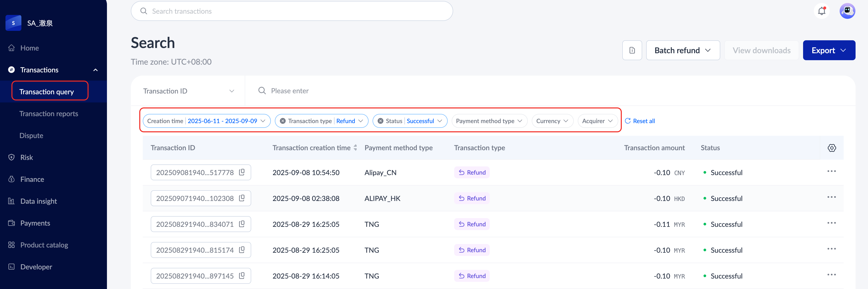The image size is (868, 289).
Task: Copy transaction ID ending 517778
Action: (241, 172)
